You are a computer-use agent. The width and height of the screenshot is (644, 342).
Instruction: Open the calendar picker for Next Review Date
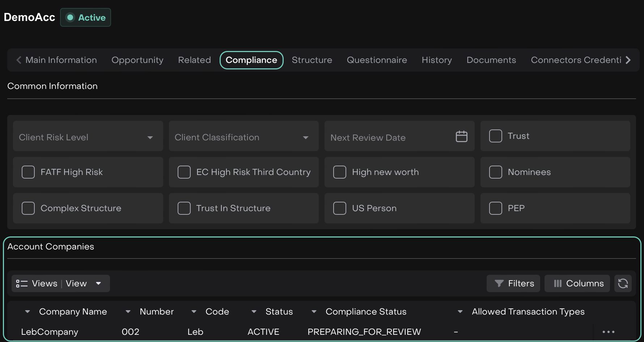click(461, 137)
